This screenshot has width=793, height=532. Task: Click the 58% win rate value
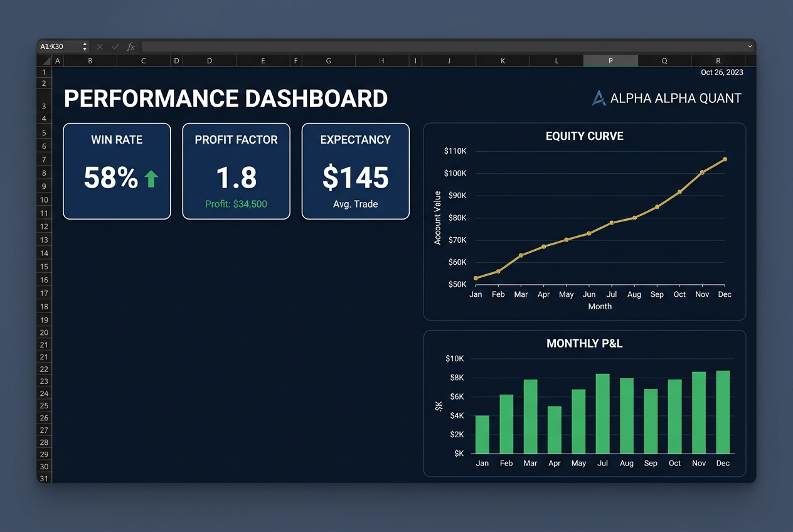tap(111, 178)
